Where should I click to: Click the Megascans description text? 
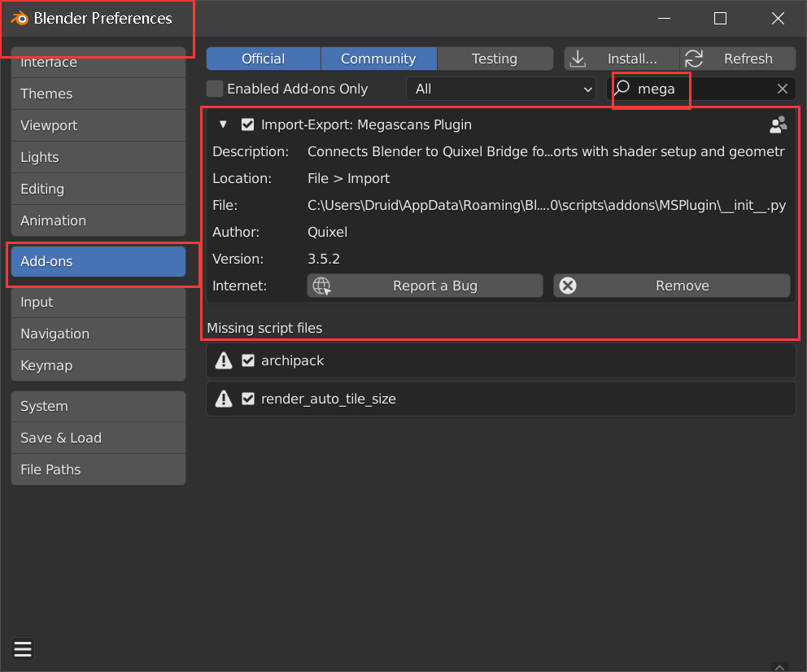(546, 152)
